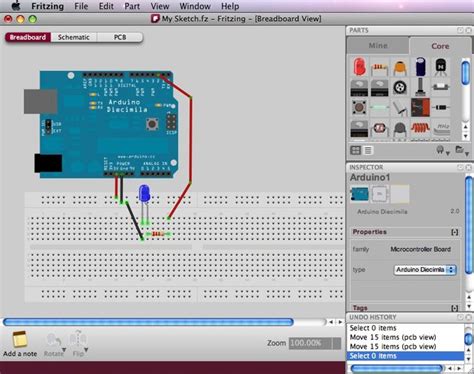Choose the MHz crystal part
This screenshot has width=474, height=374.
[x=441, y=129]
